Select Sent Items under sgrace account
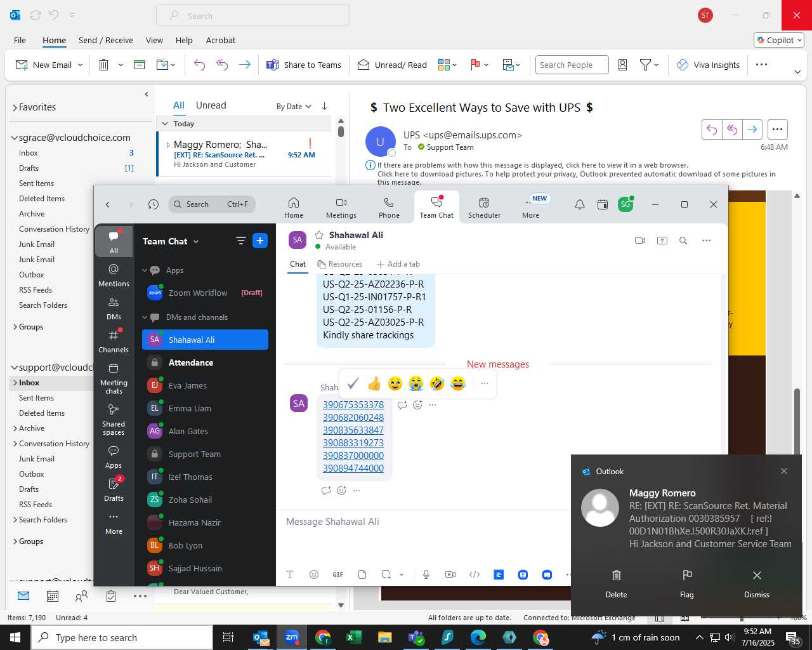This screenshot has height=650, width=812. [36, 183]
